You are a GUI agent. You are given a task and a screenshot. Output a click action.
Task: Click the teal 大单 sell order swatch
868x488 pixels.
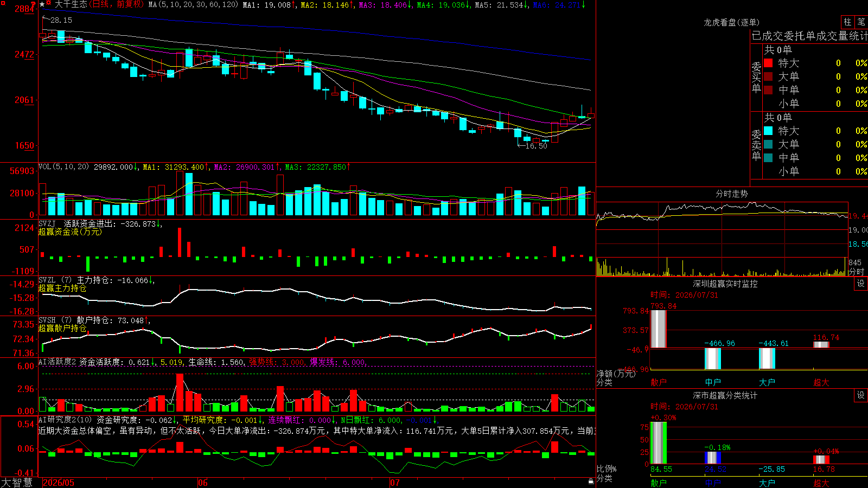[x=768, y=144]
